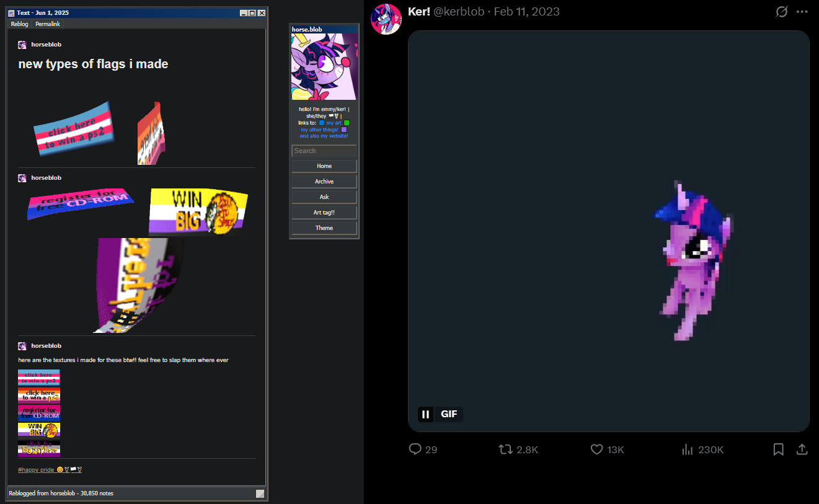Open the bi flag 'register for free CD-ROM' image
This screenshot has height=504, width=819.
[x=81, y=205]
